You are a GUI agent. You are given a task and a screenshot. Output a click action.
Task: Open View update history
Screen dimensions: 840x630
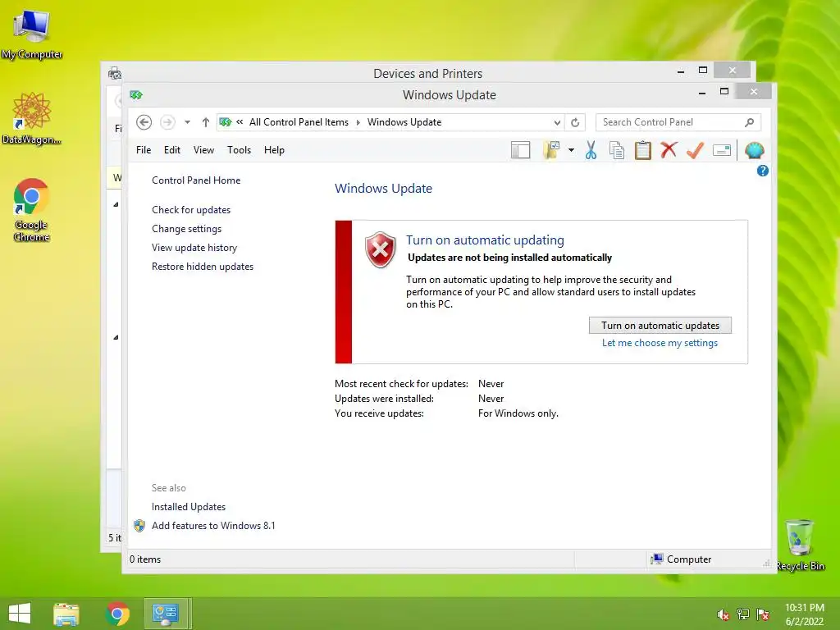[194, 248]
